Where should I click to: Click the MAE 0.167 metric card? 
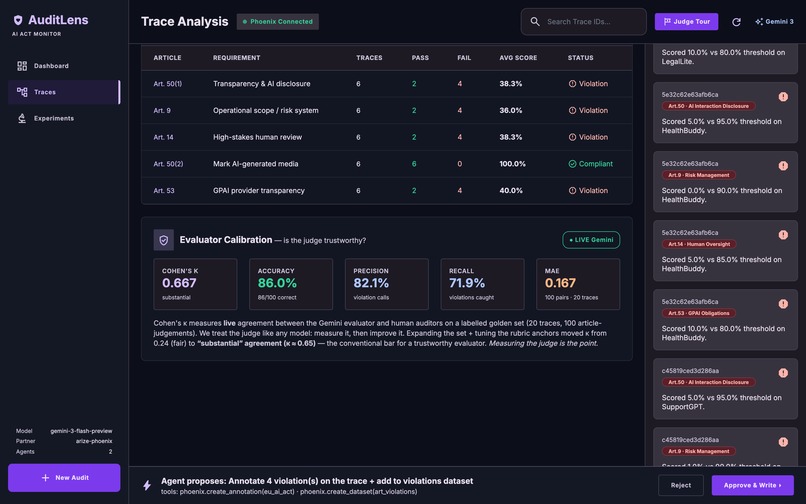pos(578,284)
